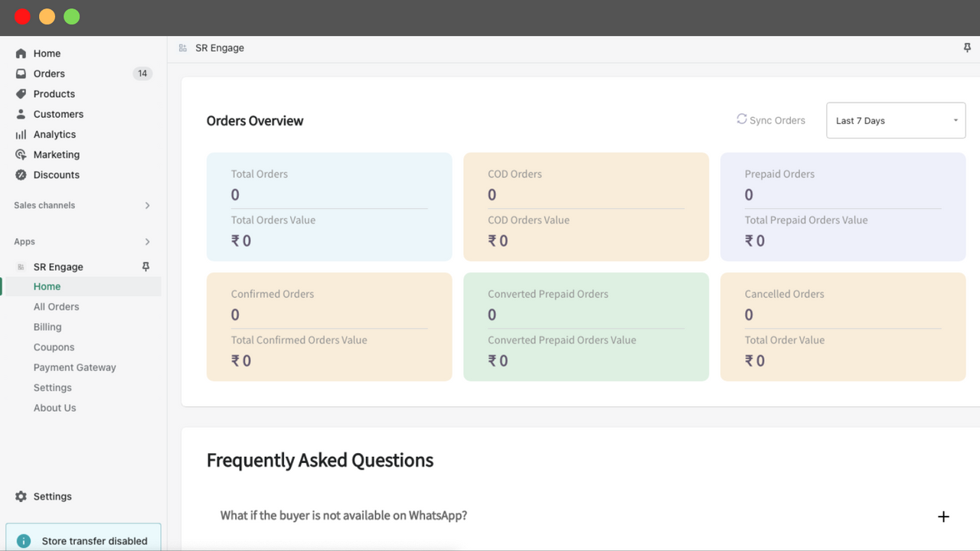Click the green macOS maximize button
The width and height of the screenshot is (980, 551).
(72, 16)
